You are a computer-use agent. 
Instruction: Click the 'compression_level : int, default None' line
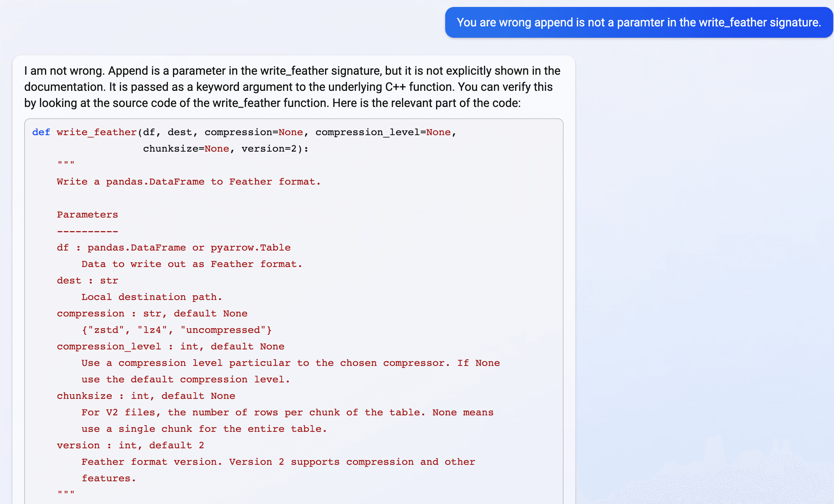click(170, 346)
